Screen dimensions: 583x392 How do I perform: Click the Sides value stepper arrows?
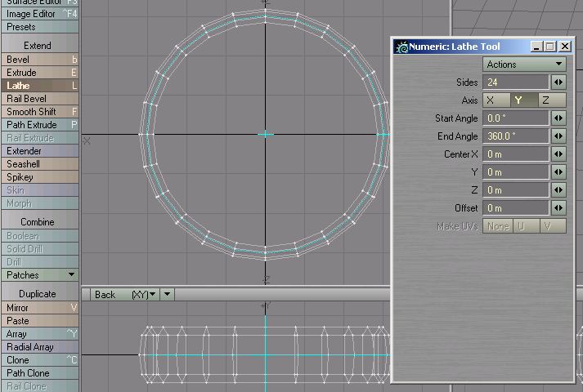pos(558,82)
